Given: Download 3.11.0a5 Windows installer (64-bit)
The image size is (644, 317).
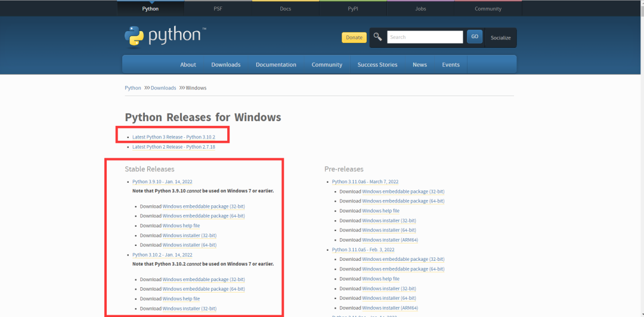Looking at the screenshot, I should click(389, 298).
